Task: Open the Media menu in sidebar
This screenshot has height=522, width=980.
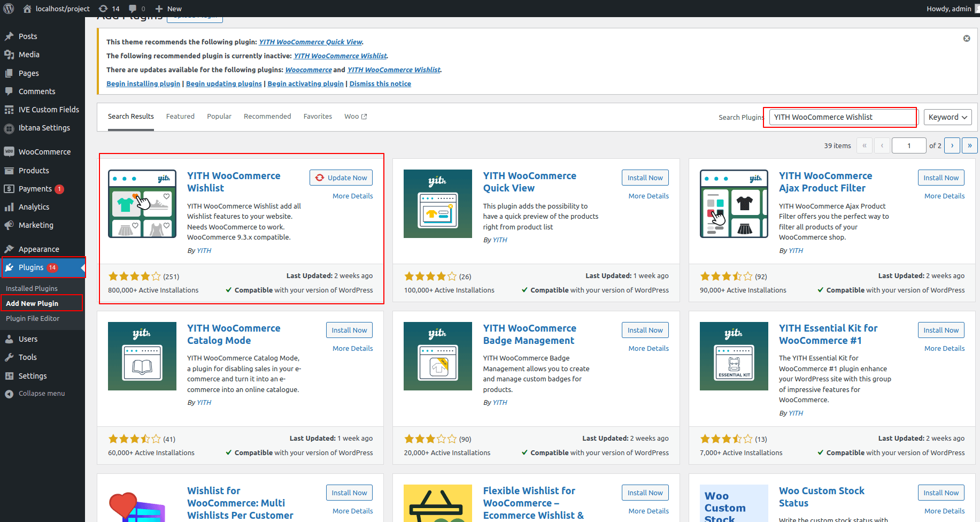Action: point(29,55)
